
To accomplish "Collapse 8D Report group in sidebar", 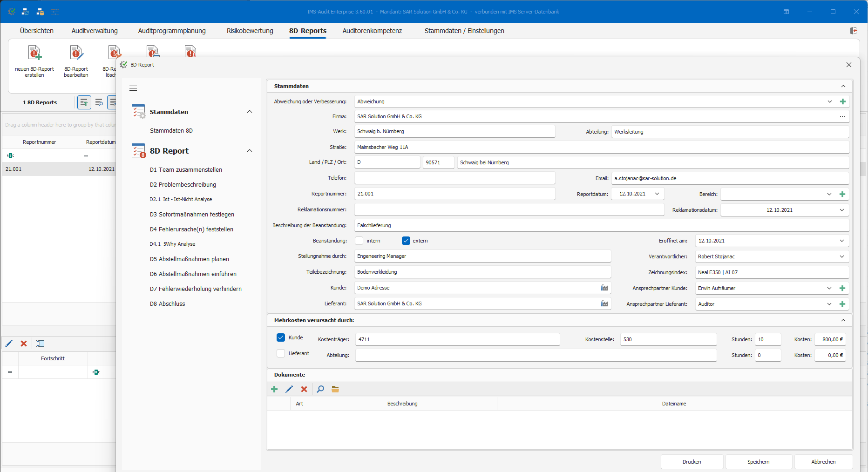I will (x=250, y=151).
